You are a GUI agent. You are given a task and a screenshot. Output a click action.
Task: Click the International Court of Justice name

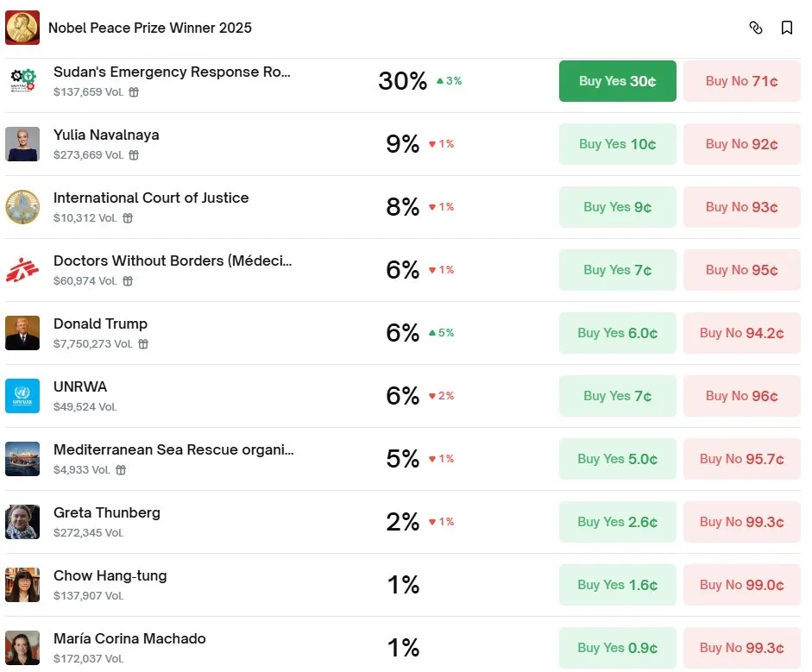[151, 198]
